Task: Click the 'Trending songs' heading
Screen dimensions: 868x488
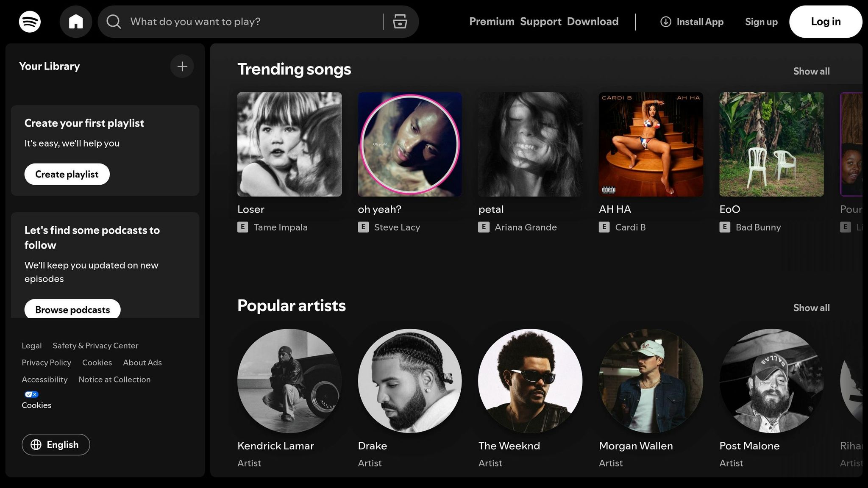Action: point(294,69)
